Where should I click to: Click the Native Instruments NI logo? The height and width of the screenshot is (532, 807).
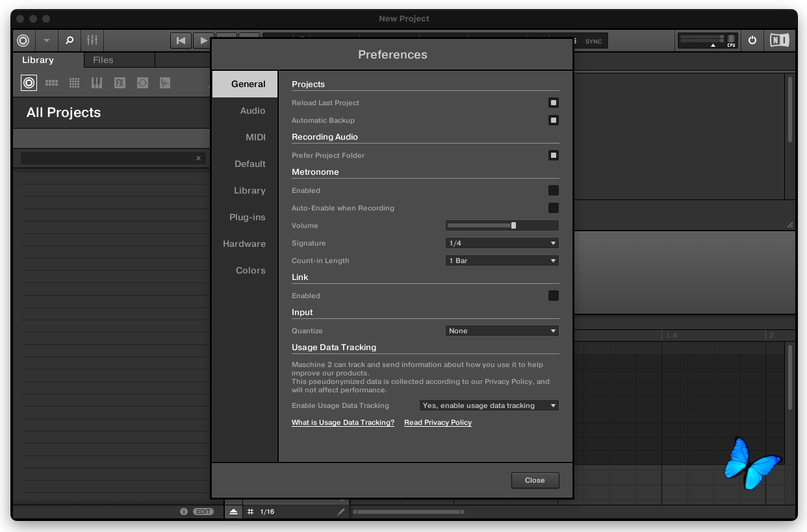coord(779,40)
